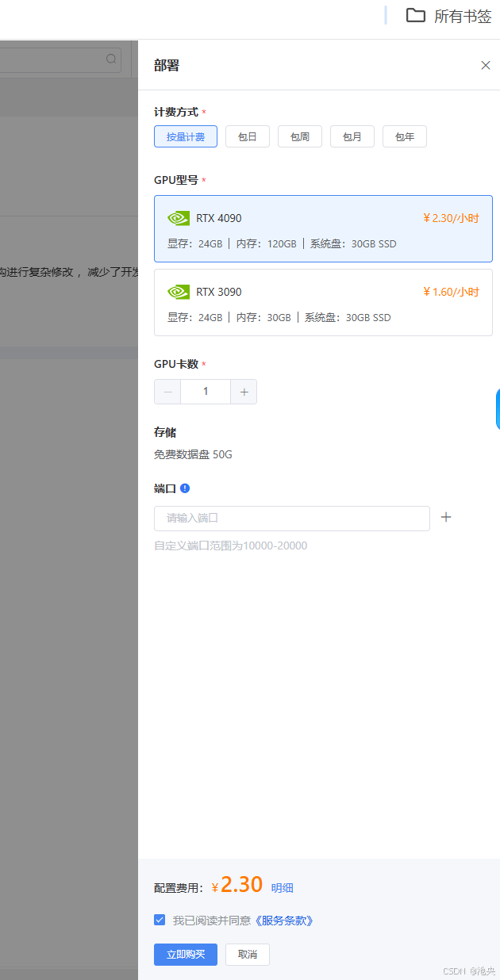Click the 取消 button
The image size is (500, 980).
248,955
